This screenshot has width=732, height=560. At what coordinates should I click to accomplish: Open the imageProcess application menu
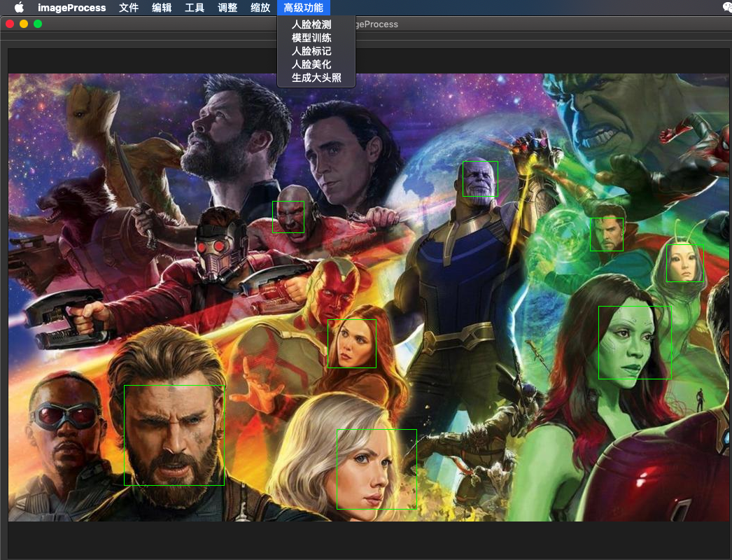click(x=72, y=8)
